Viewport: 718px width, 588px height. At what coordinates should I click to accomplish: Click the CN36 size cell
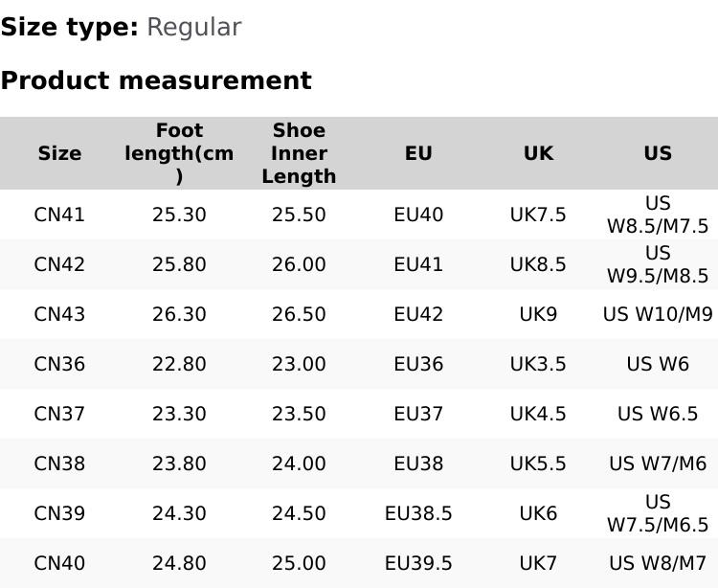point(59,364)
